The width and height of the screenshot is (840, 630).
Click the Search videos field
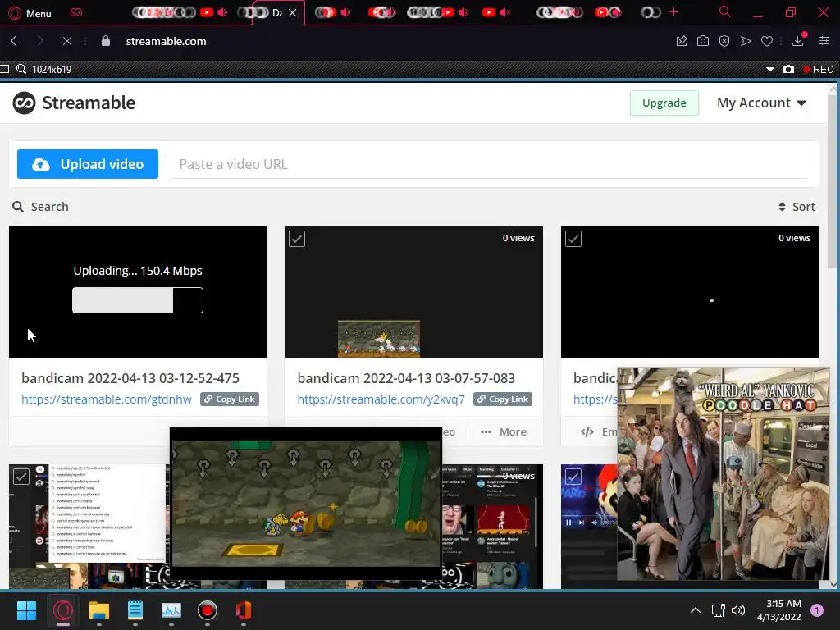41,207
